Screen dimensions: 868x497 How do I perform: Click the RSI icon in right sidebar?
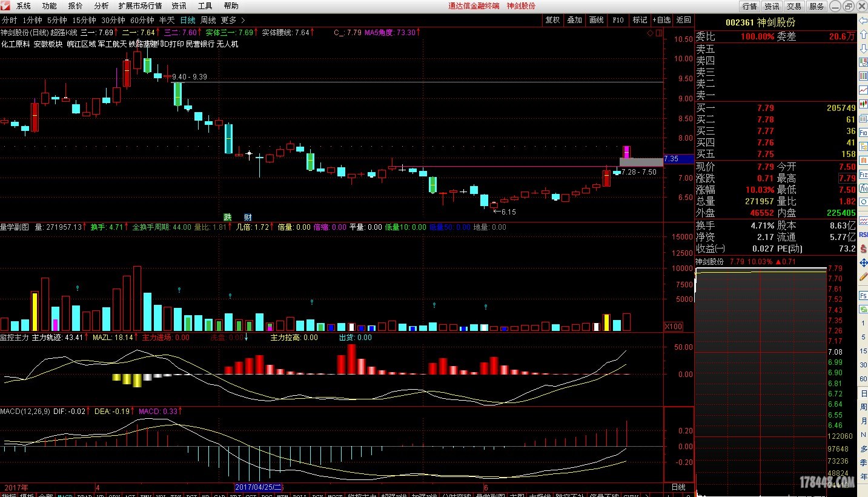(x=863, y=235)
